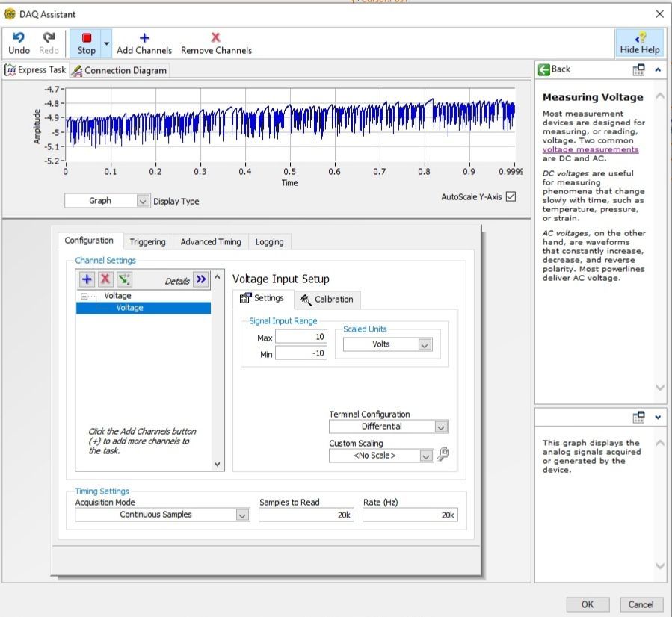Collapse the Voltage tree node
Image resolution: width=672 pixels, height=617 pixels.
pyautogui.click(x=84, y=297)
